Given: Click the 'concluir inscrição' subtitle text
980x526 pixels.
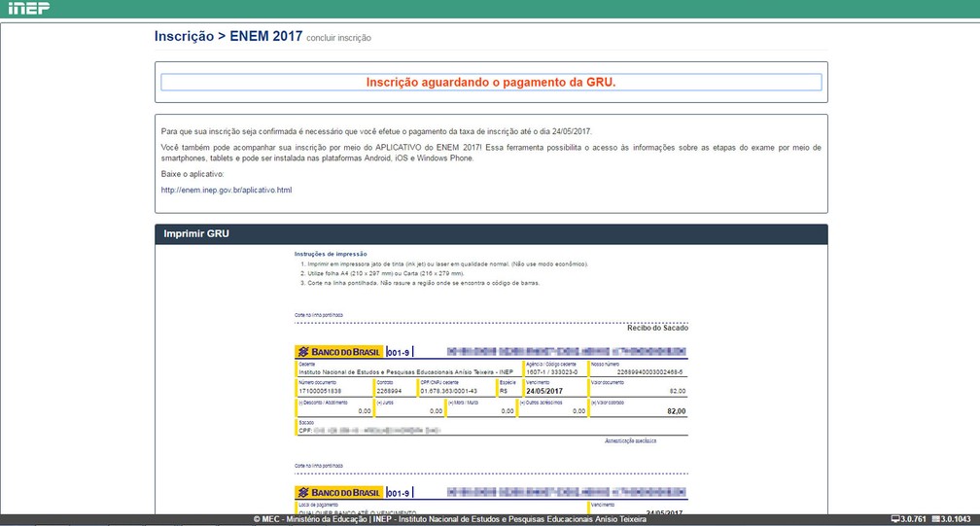Looking at the screenshot, I should pyautogui.click(x=338, y=39).
